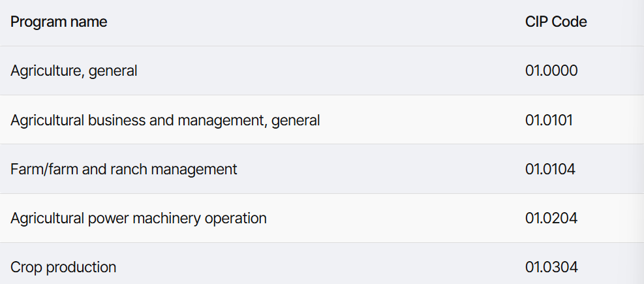Select Agricultural business and management, general
The image size is (644, 284).
coord(165,120)
